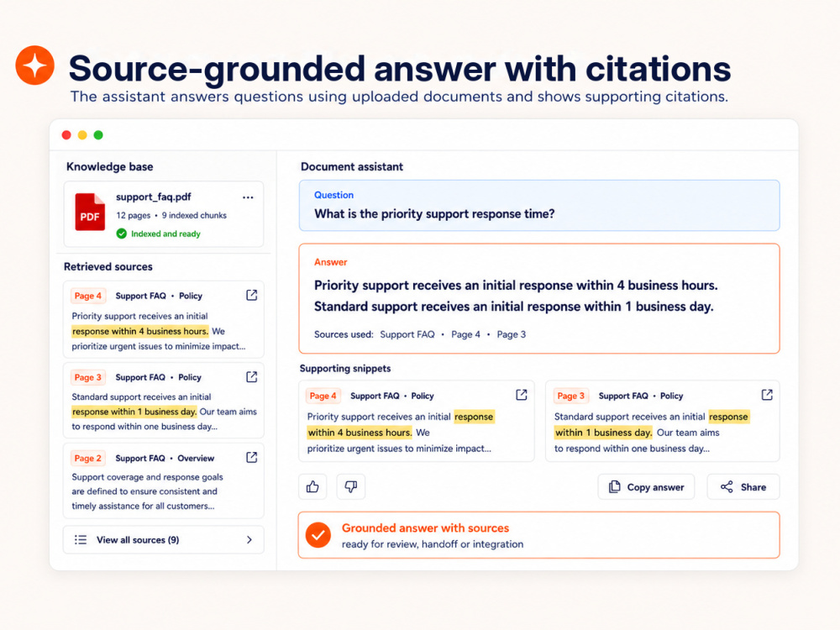
Task: Click the Page 4 link in Sources used
Action: (465, 334)
